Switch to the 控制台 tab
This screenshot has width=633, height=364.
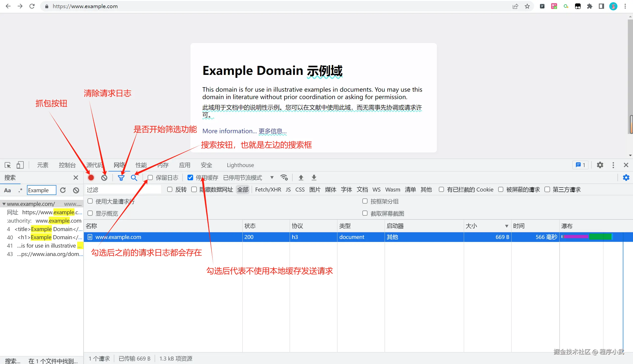point(67,165)
